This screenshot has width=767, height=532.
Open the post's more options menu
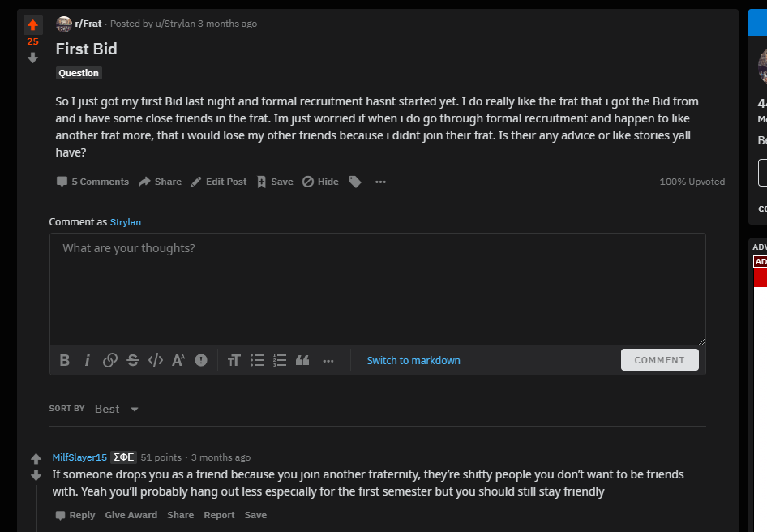click(380, 182)
